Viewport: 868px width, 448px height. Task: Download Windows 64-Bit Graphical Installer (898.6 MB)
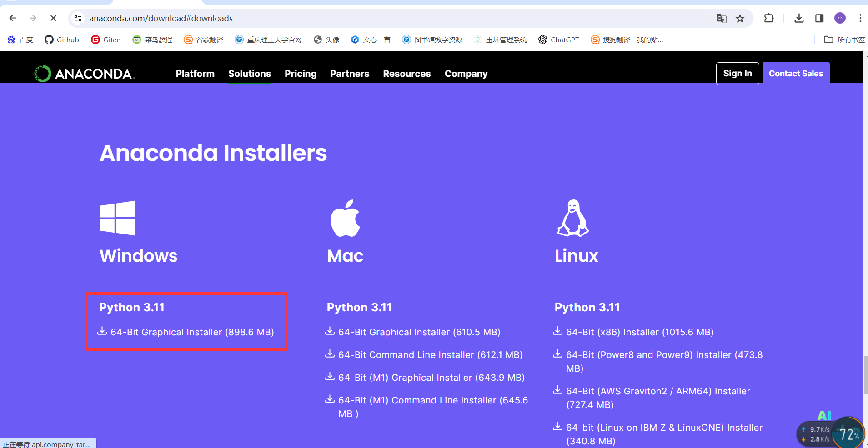point(186,332)
